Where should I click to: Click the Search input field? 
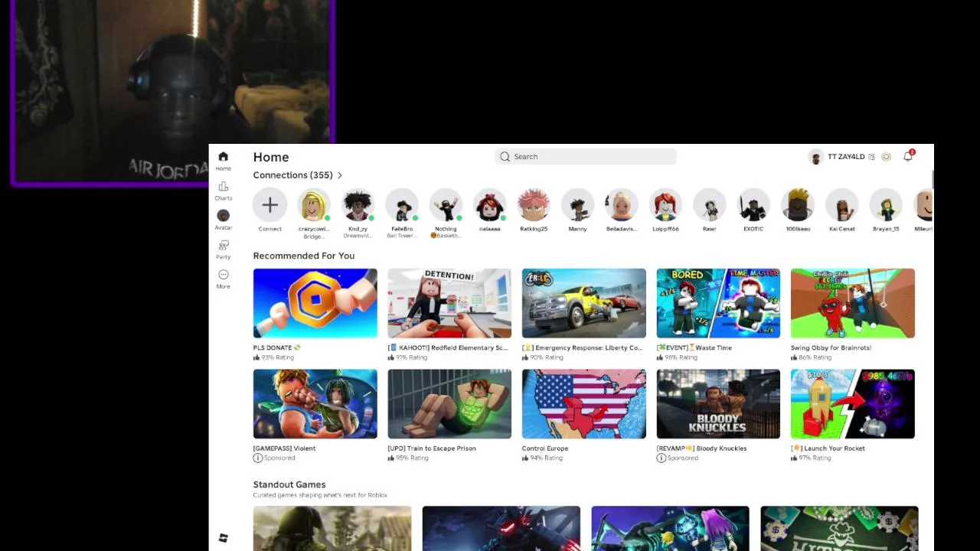point(586,156)
